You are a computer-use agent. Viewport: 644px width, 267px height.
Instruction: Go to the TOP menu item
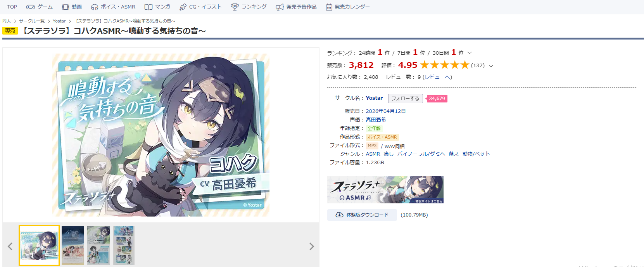click(12, 7)
